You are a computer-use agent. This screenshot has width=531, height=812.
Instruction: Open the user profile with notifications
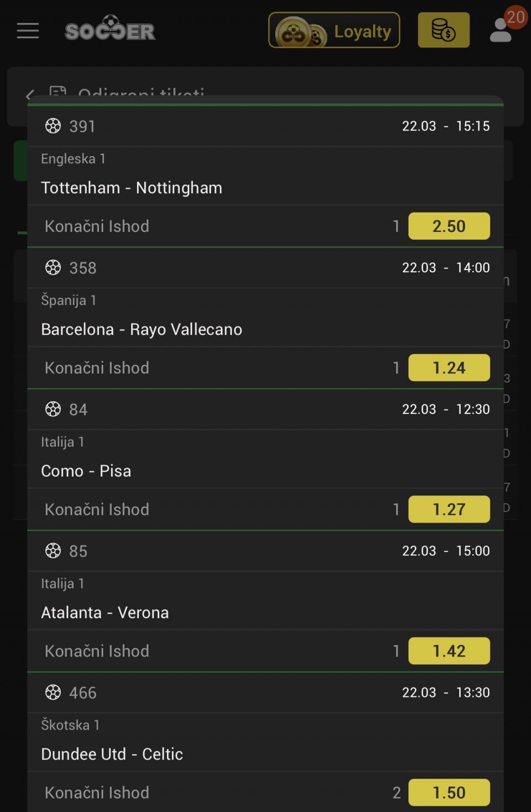point(502,30)
